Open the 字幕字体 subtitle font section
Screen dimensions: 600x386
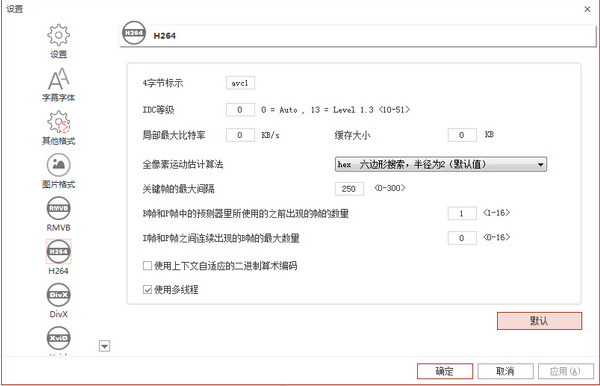coord(59,85)
